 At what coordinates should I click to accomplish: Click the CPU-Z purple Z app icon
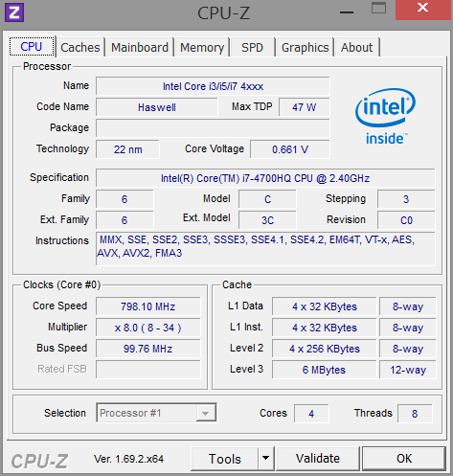pos(14,12)
